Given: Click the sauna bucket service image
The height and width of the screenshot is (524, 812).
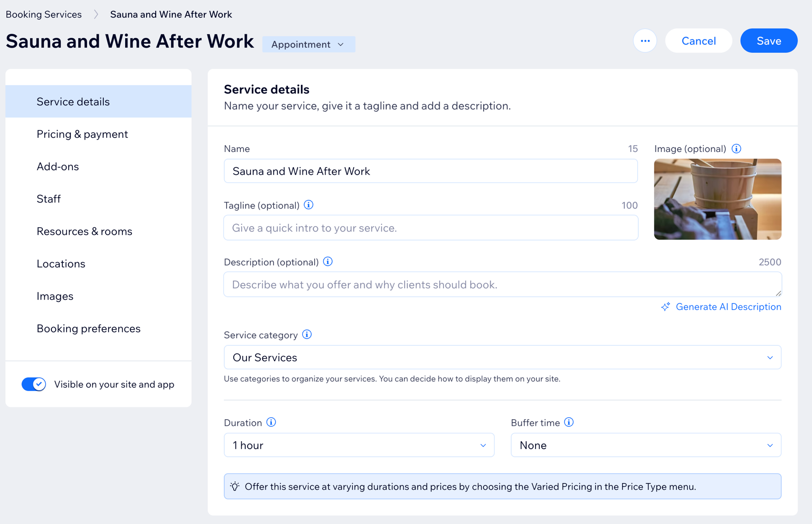Looking at the screenshot, I should coord(717,199).
